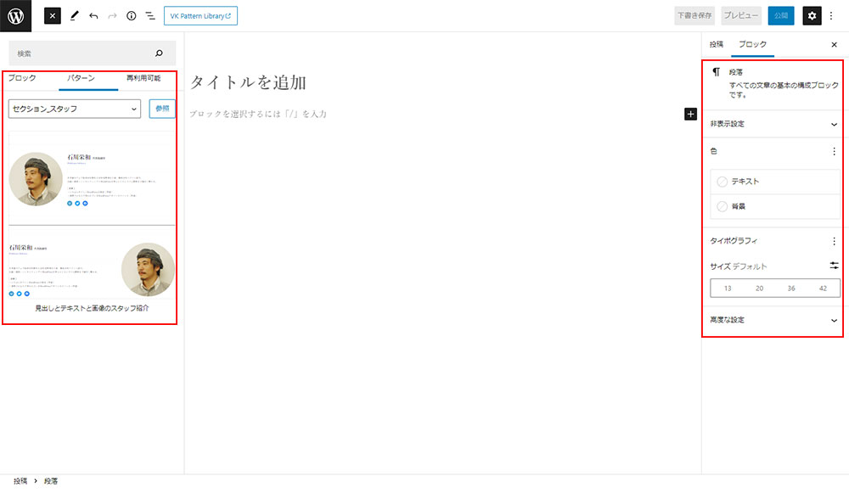This screenshot has height=504, width=849.
Task: Close the block inserter panel
Action: coord(53,15)
